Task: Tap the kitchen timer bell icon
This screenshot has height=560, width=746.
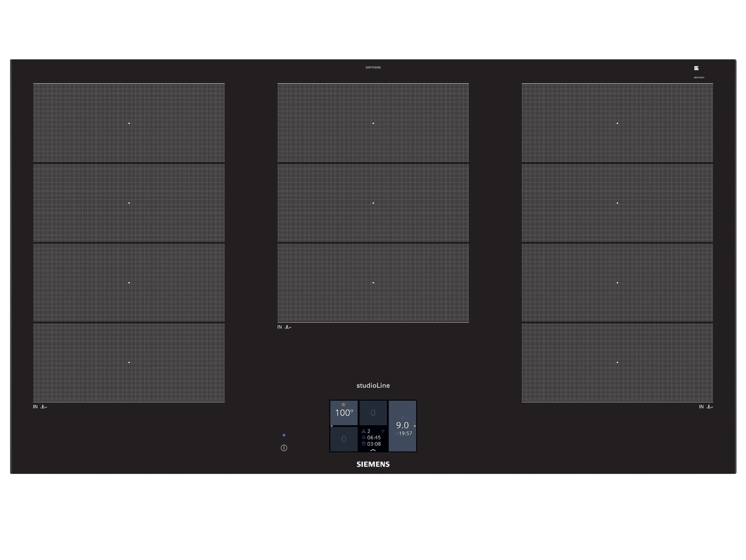Action: (363, 438)
